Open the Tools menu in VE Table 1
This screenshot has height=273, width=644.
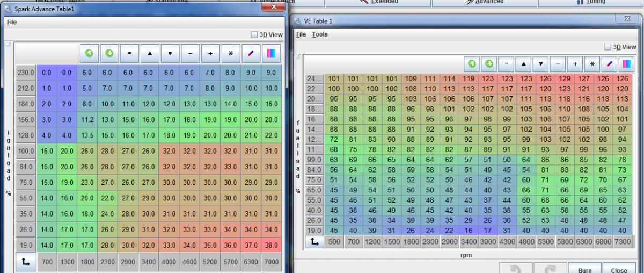coord(320,34)
